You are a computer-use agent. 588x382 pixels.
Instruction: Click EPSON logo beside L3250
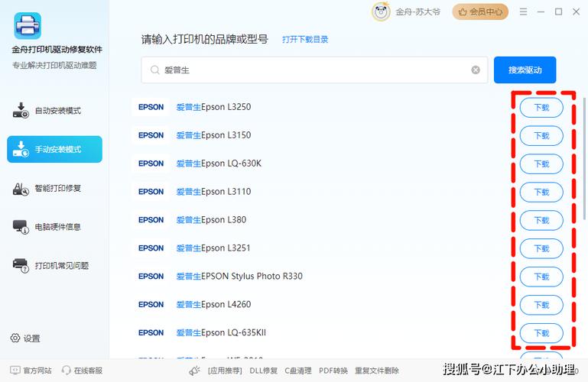[151, 107]
